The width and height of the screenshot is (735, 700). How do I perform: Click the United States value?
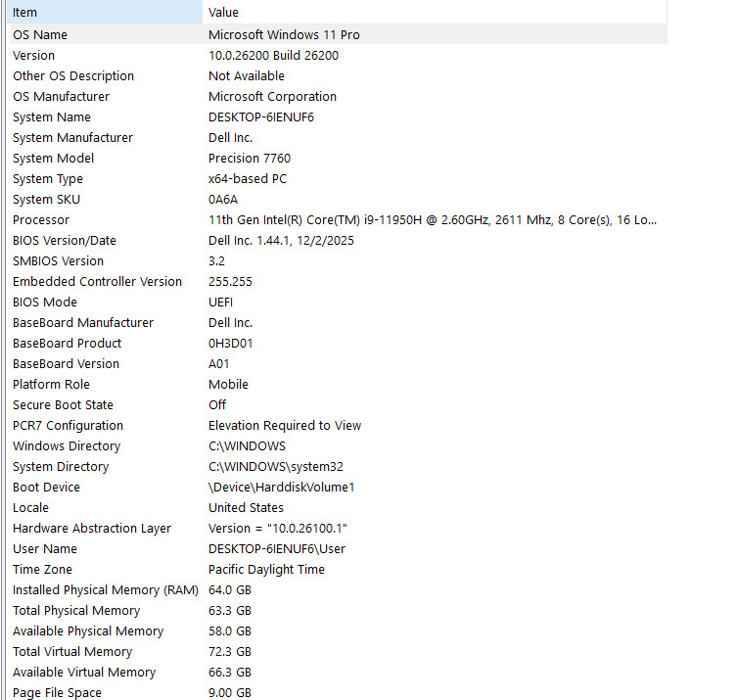(246, 508)
